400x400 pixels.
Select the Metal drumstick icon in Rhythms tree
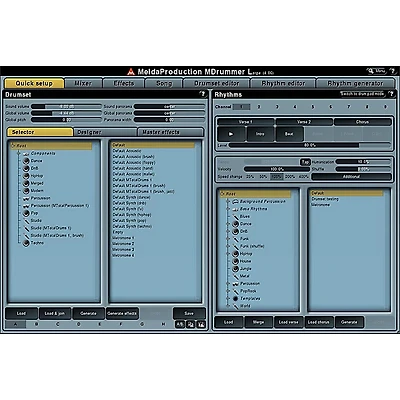click(235, 276)
